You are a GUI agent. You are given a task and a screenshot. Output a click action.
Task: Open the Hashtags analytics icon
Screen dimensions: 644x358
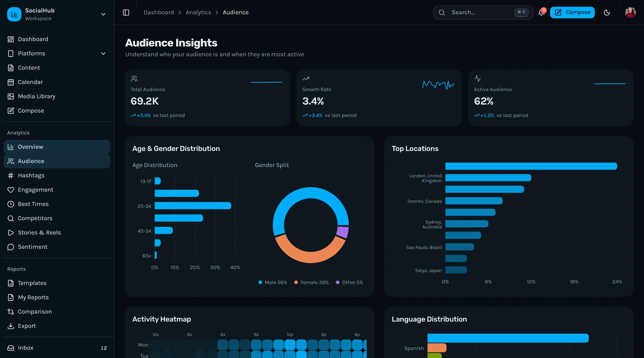[x=11, y=175]
